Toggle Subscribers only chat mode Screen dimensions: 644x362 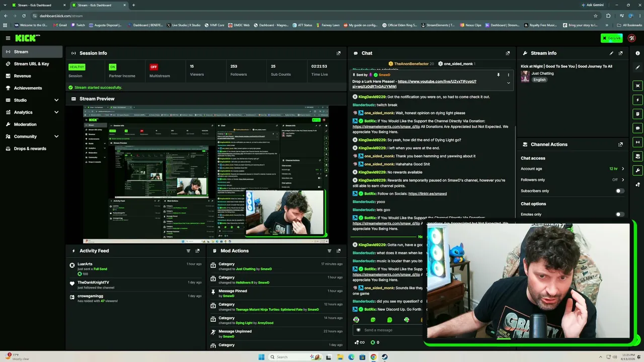(x=620, y=191)
